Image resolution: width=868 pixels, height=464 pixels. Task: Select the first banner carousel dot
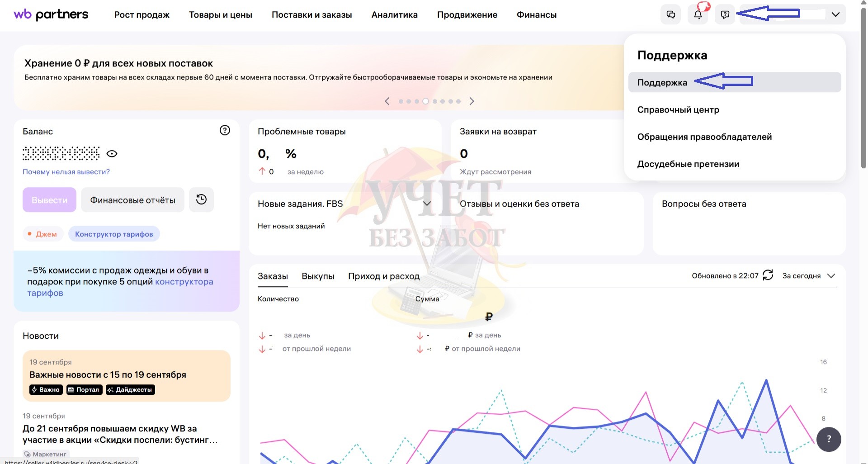pyautogui.click(x=401, y=101)
